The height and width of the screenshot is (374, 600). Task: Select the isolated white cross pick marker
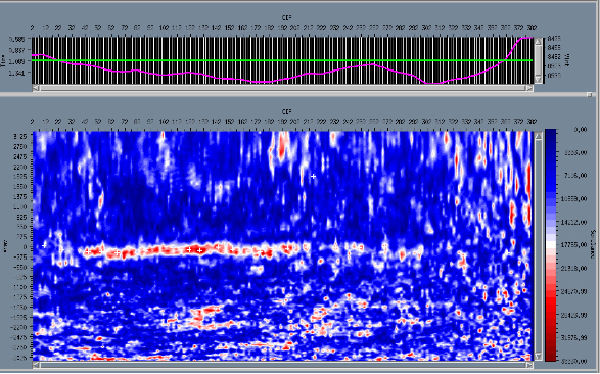click(313, 176)
